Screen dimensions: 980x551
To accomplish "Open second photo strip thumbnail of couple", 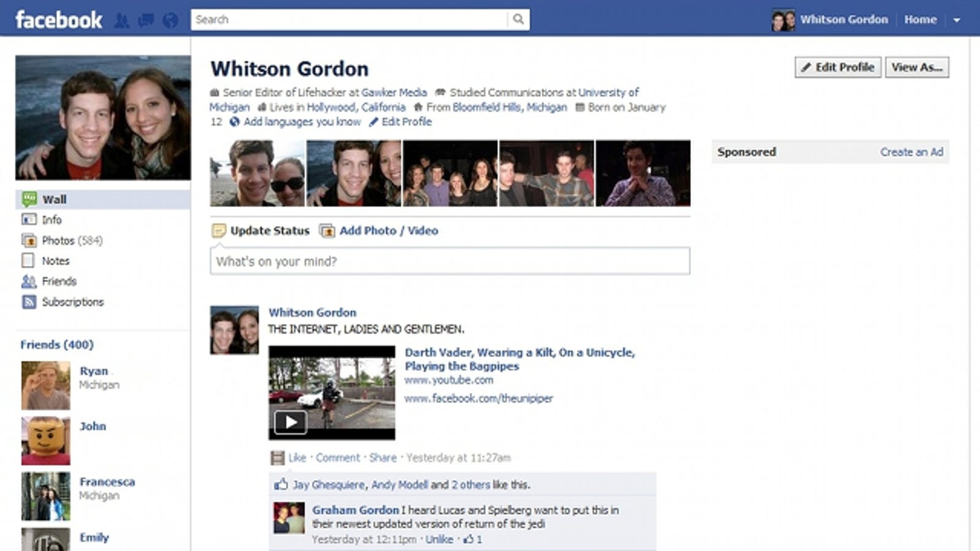I will point(354,173).
